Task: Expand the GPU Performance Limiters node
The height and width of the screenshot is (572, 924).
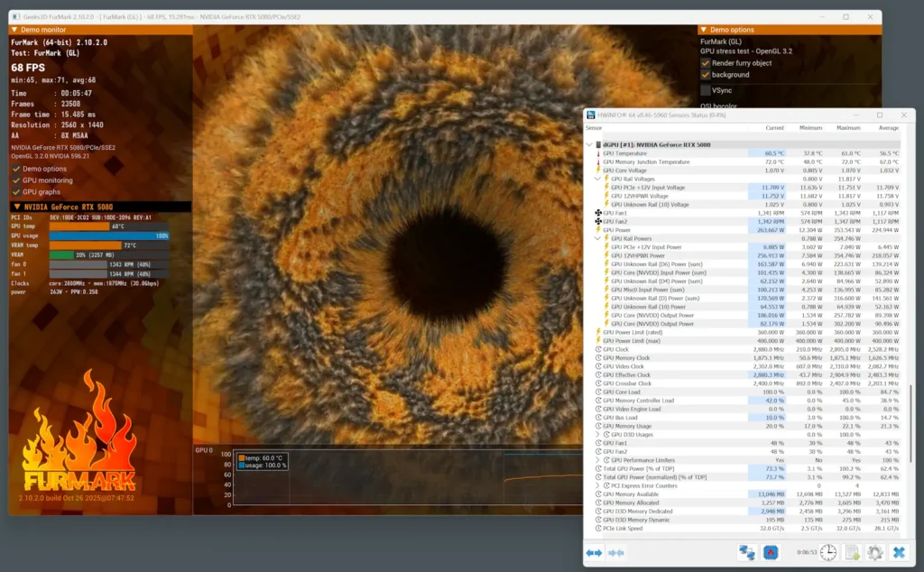Action: coord(597,460)
